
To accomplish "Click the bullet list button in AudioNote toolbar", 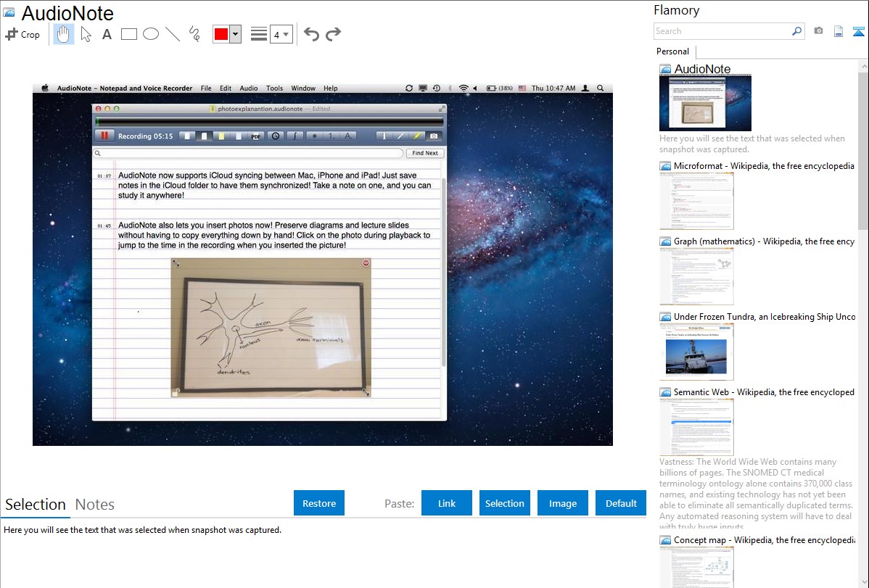I will 315,136.
